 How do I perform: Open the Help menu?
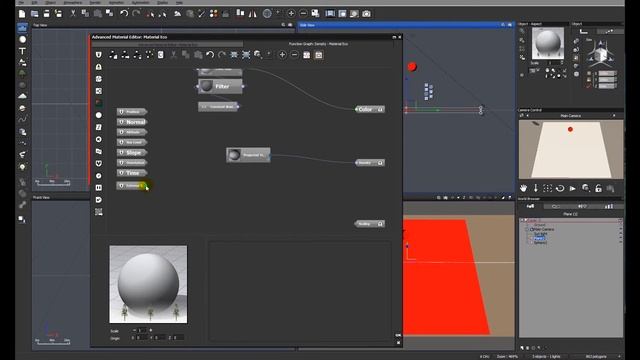[x=179, y=2]
